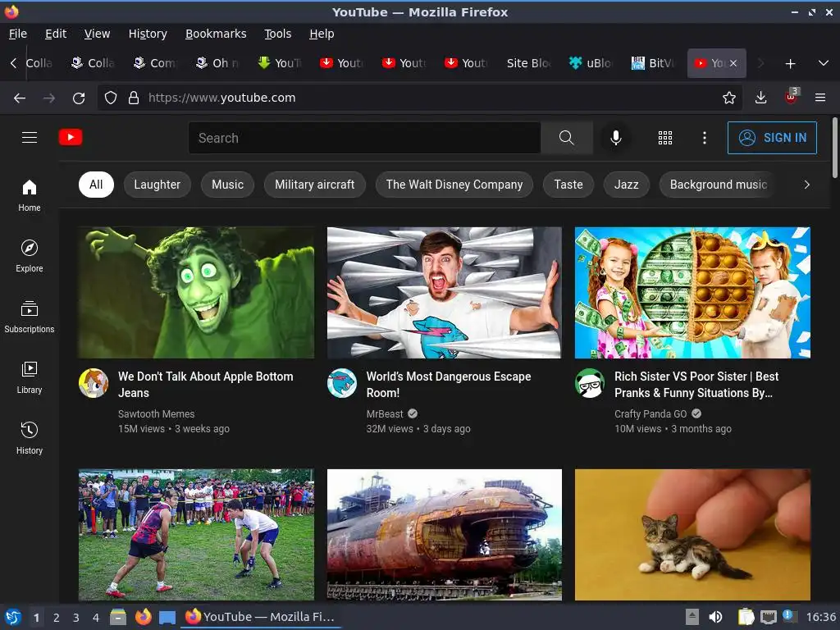
Task: Open the Help menu
Action: [322, 34]
